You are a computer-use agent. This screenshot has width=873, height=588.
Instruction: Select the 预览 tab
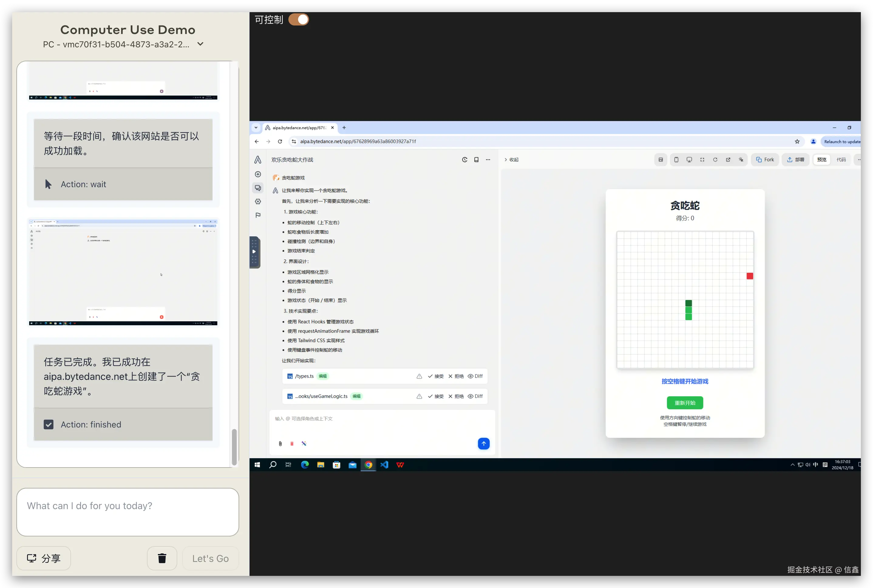[x=822, y=160]
